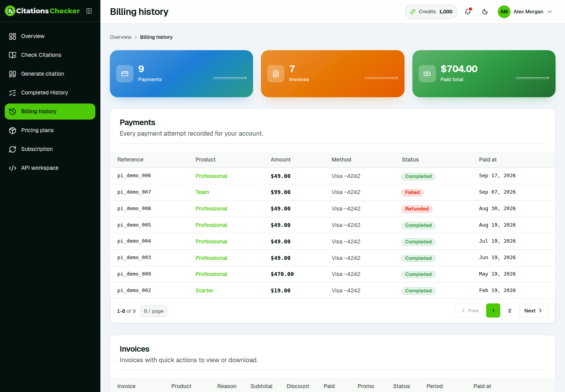Click the pi_demo_006 reference cell
This screenshot has height=392, width=565.
click(134, 176)
